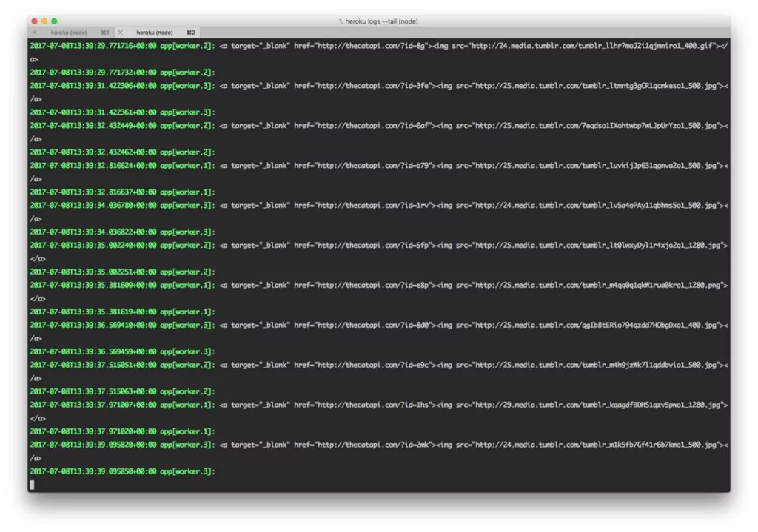Image resolution: width=758 pixels, height=532 pixels.
Task: Click timestamp 2017-07-08T13:39:37.971007+00:00
Action: [x=93, y=405]
